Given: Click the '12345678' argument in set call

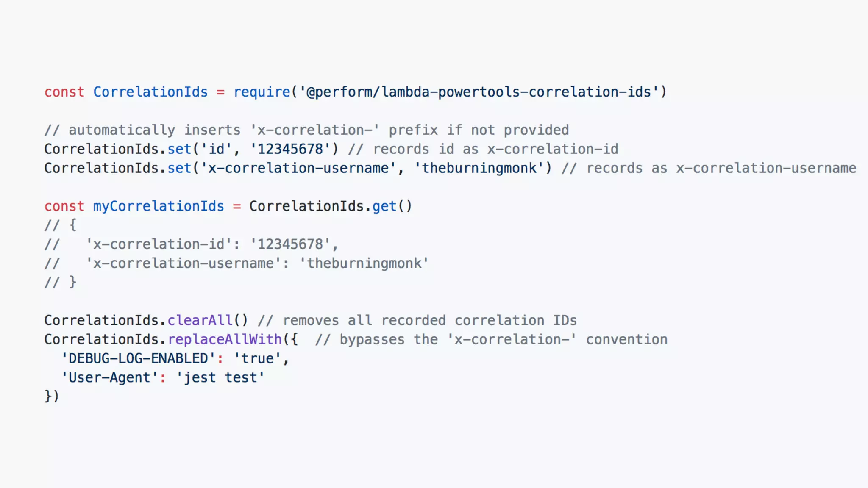Looking at the screenshot, I should pyautogui.click(x=290, y=149).
